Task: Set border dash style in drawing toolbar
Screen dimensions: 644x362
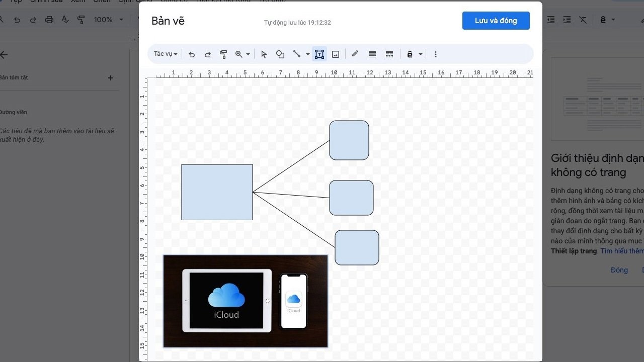Action: (389, 54)
